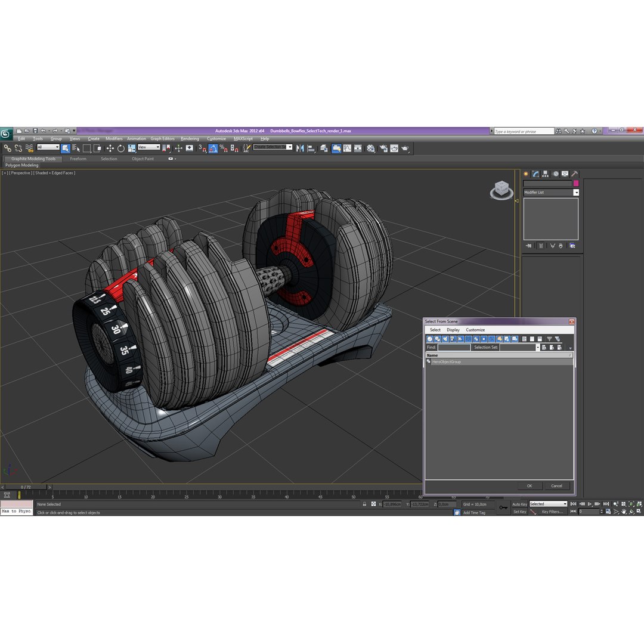Open Render Setup dialog
644x644 pixels.
point(383,148)
